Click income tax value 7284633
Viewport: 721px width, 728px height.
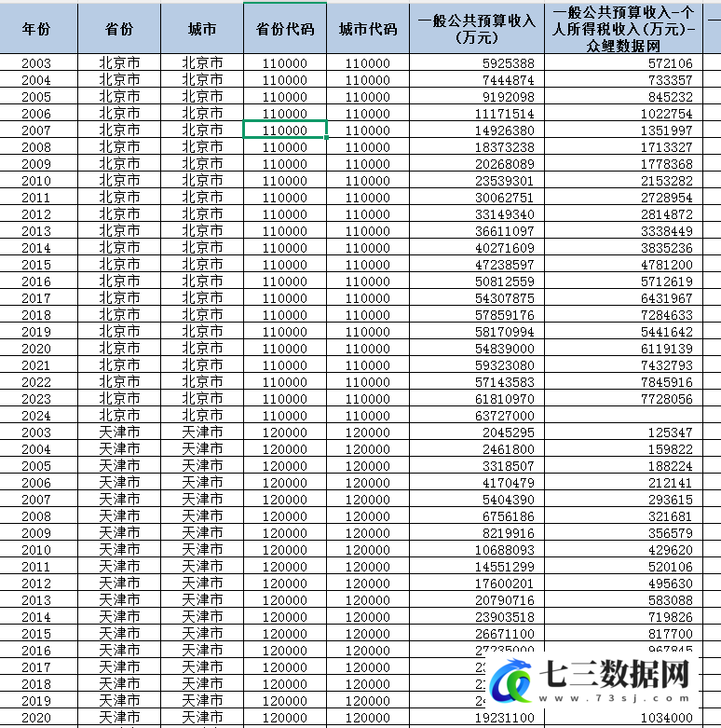pos(667,315)
